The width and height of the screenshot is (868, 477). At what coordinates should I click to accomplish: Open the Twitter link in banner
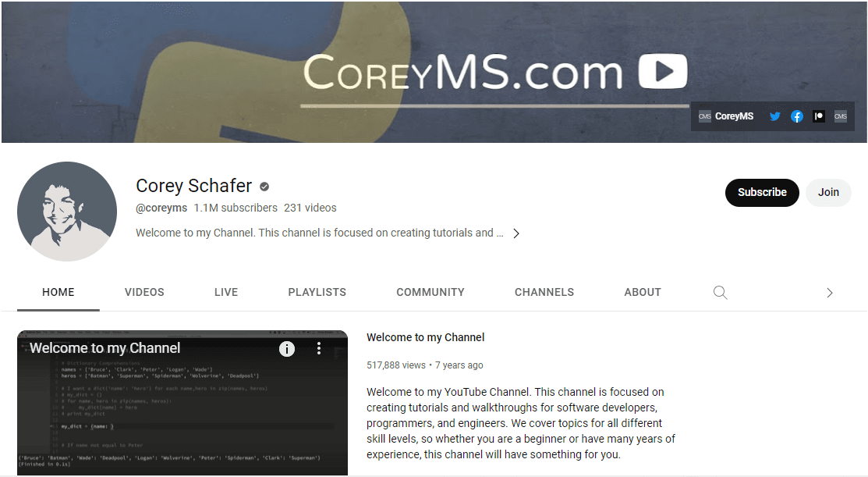[x=774, y=116]
